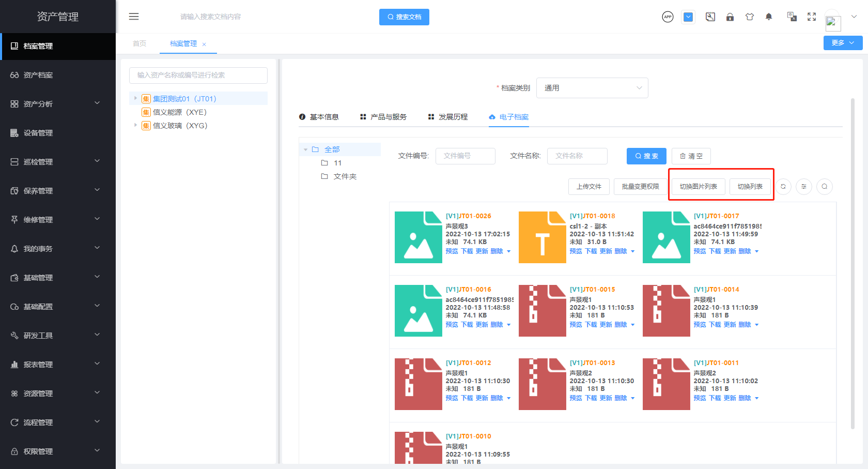Switch to the 电子档案 tab
868x469 pixels.
(509, 117)
